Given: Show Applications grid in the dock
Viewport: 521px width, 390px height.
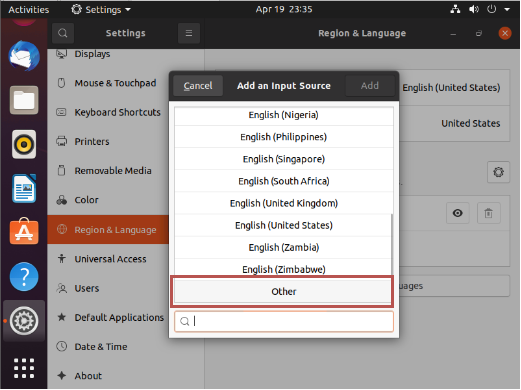Looking at the screenshot, I should pyautogui.click(x=24, y=368).
